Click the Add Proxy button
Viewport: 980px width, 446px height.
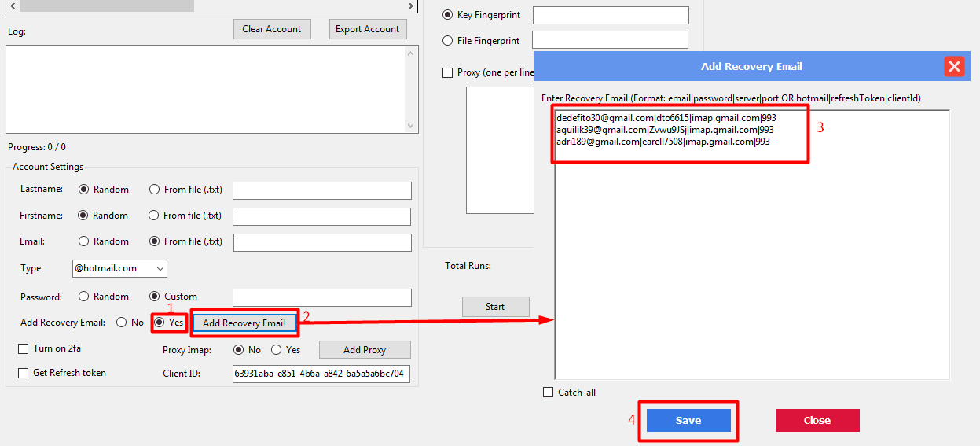(x=365, y=350)
